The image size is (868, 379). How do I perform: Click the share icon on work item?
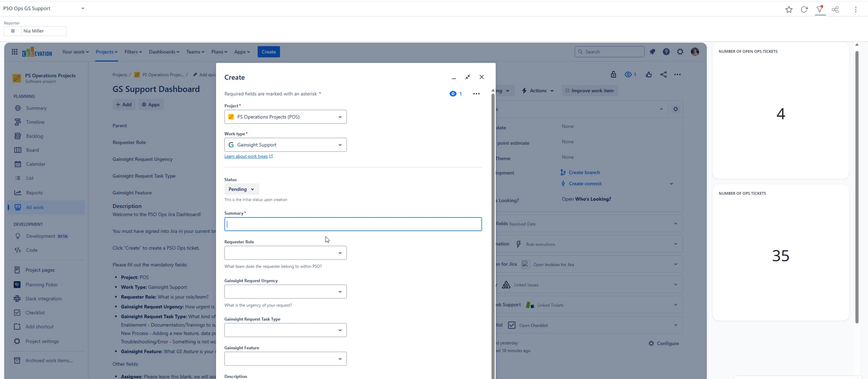coord(663,74)
